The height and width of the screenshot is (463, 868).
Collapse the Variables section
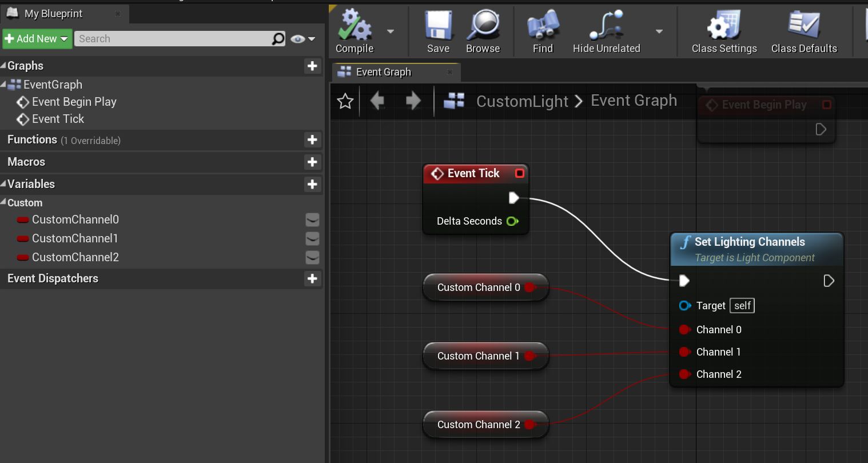tap(4, 184)
